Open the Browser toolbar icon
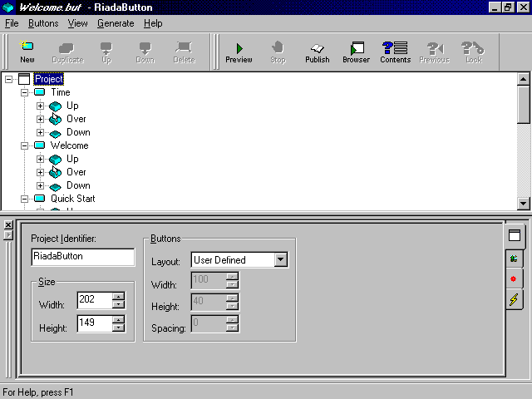Image resolution: width=532 pixels, height=399 pixels. [x=356, y=52]
